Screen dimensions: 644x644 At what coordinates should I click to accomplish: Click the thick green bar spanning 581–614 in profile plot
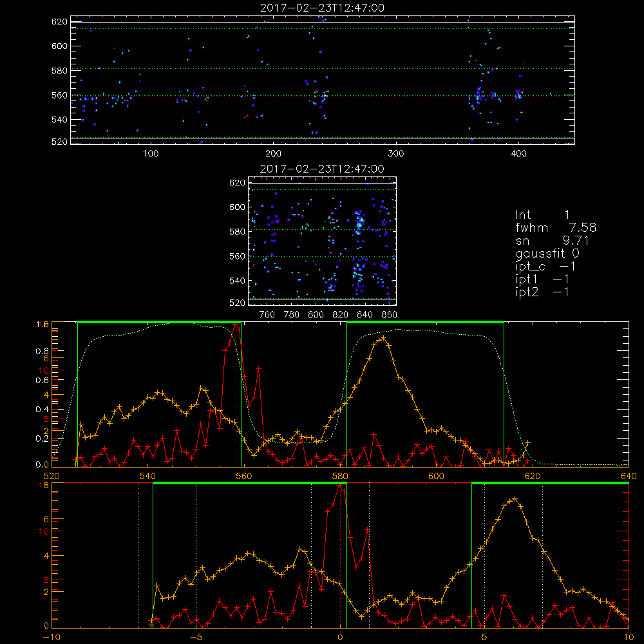point(425,322)
